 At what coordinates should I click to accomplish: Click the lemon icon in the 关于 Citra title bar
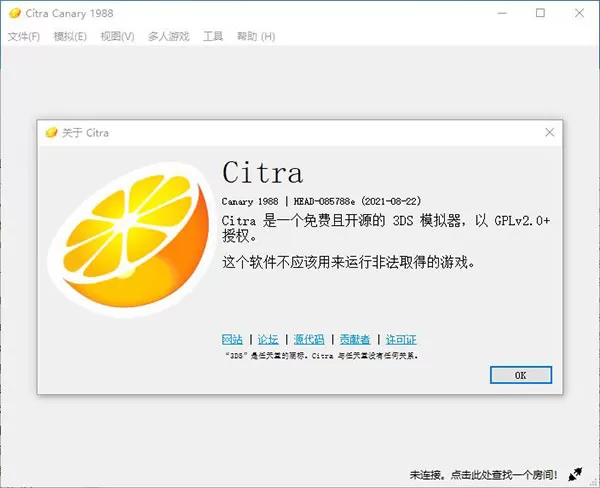pyautogui.click(x=51, y=133)
